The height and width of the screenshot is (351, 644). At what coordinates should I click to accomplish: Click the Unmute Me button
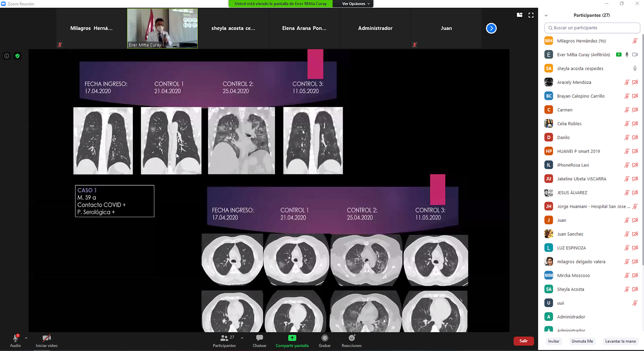pos(582,341)
